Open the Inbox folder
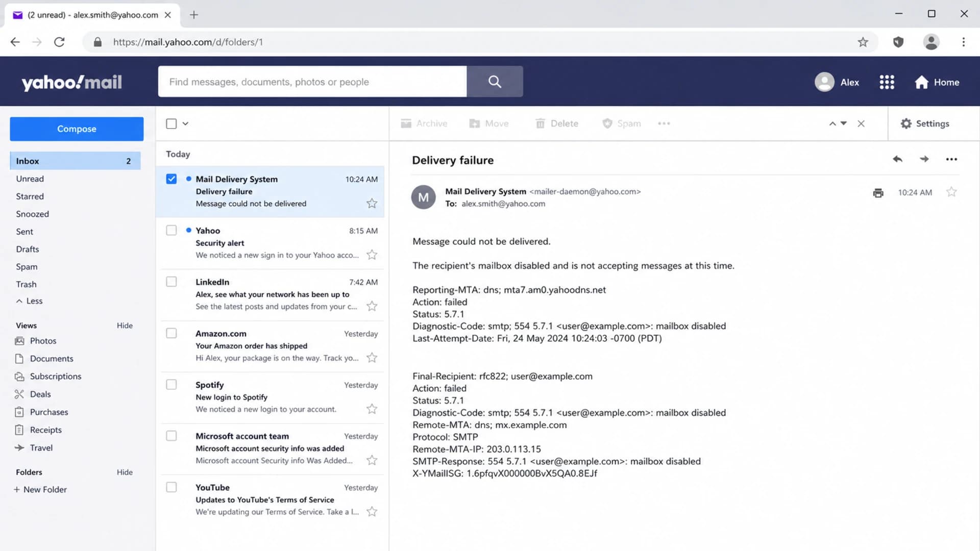This screenshot has height=551, width=980. (76, 161)
